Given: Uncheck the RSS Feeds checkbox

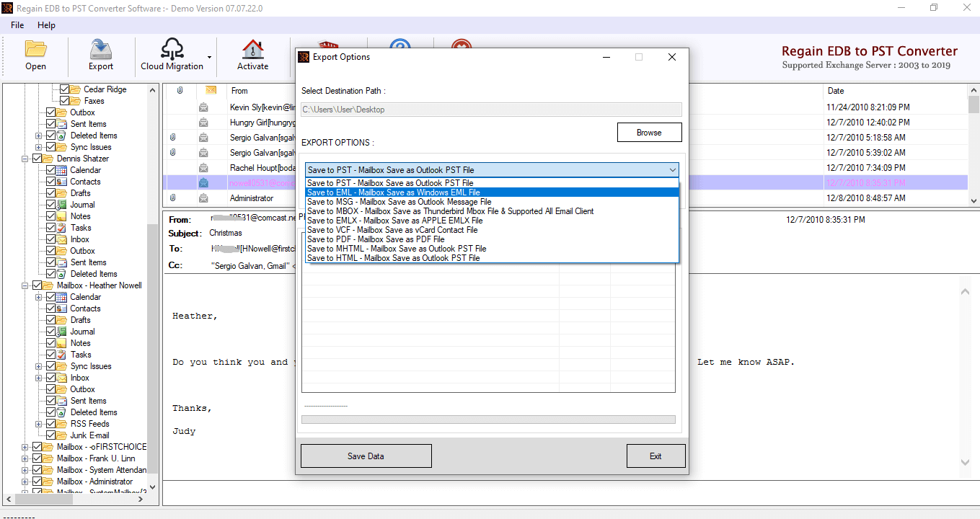Looking at the screenshot, I should click(50, 424).
